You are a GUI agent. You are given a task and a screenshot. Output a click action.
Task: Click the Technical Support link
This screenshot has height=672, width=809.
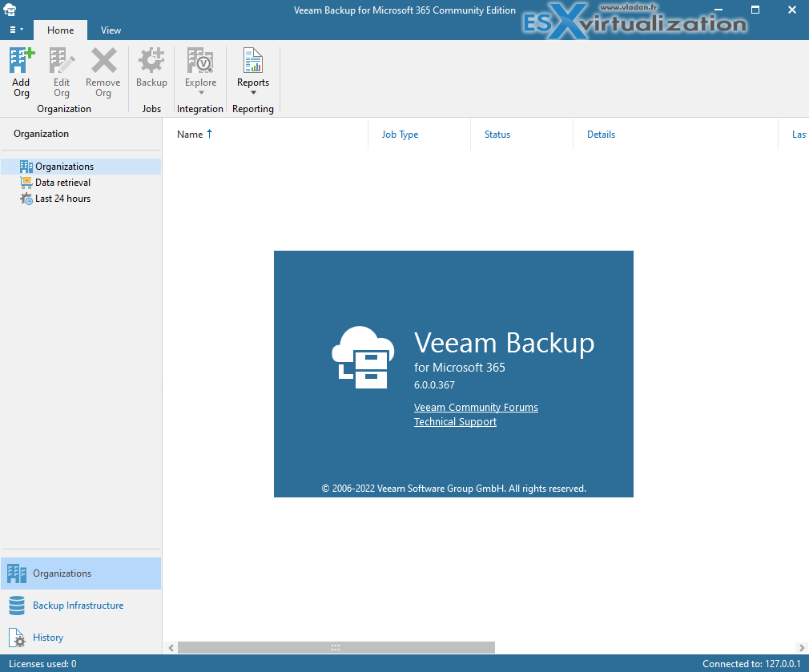pos(455,421)
